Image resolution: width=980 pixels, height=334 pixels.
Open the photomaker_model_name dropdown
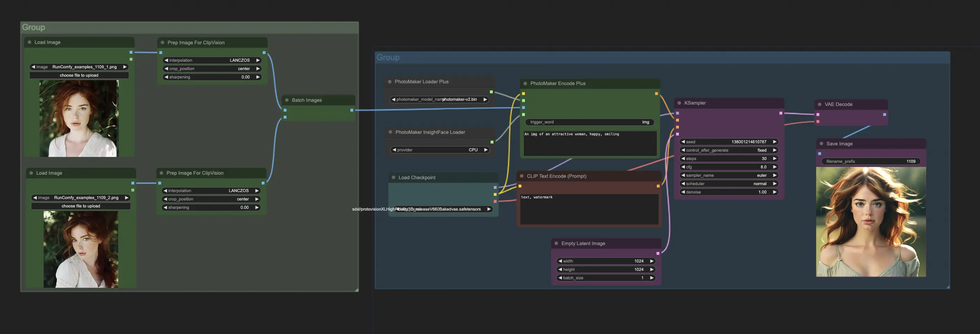click(x=439, y=99)
